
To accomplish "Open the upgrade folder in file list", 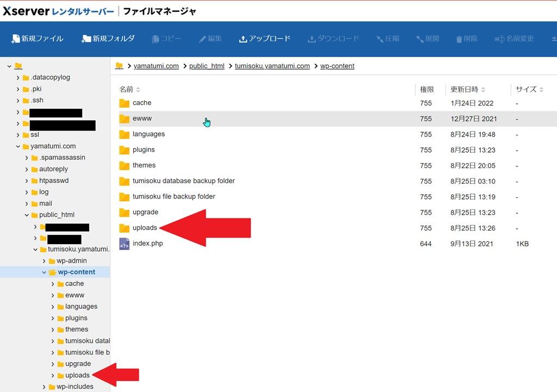I will (145, 213).
